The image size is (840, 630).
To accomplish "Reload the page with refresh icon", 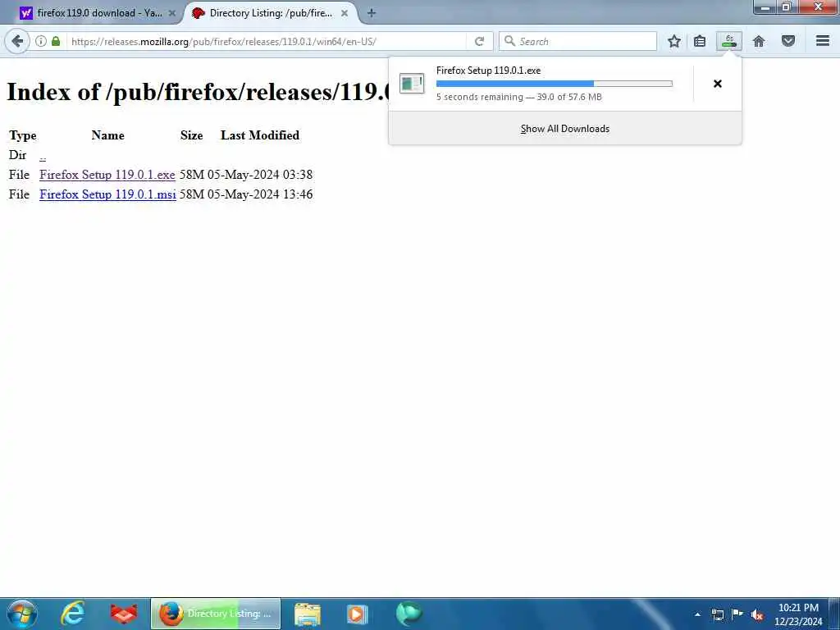I will tap(479, 41).
